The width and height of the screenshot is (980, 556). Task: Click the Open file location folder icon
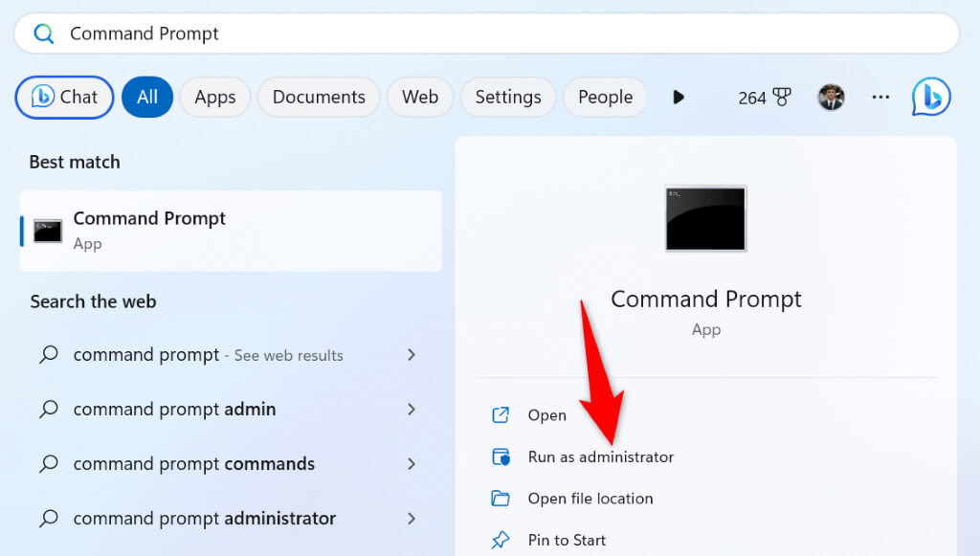point(501,499)
